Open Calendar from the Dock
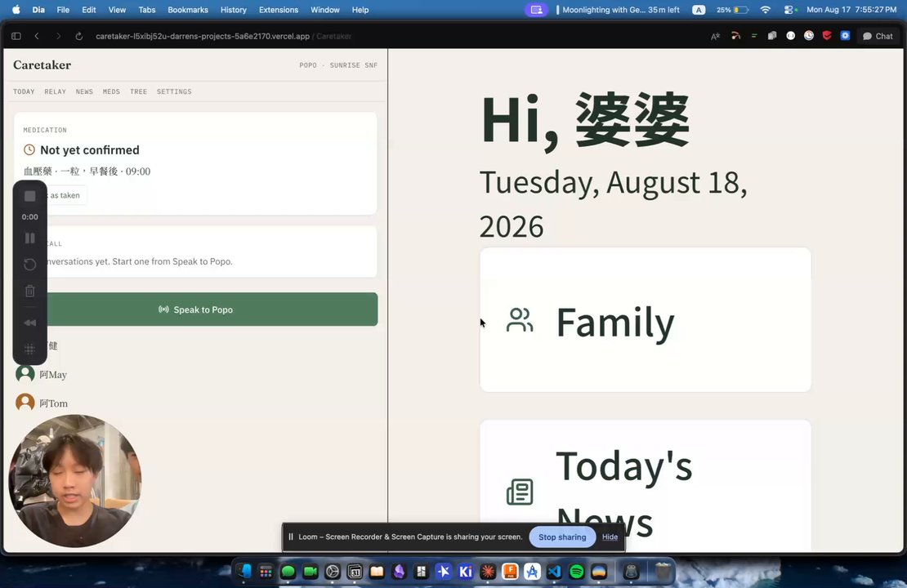The width and height of the screenshot is (907, 588). point(355,571)
